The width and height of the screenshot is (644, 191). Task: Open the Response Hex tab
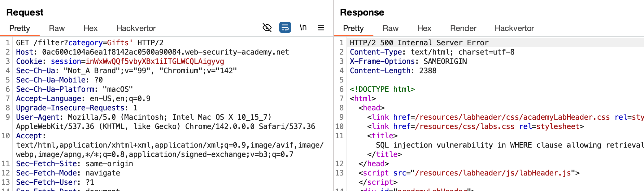tap(424, 28)
